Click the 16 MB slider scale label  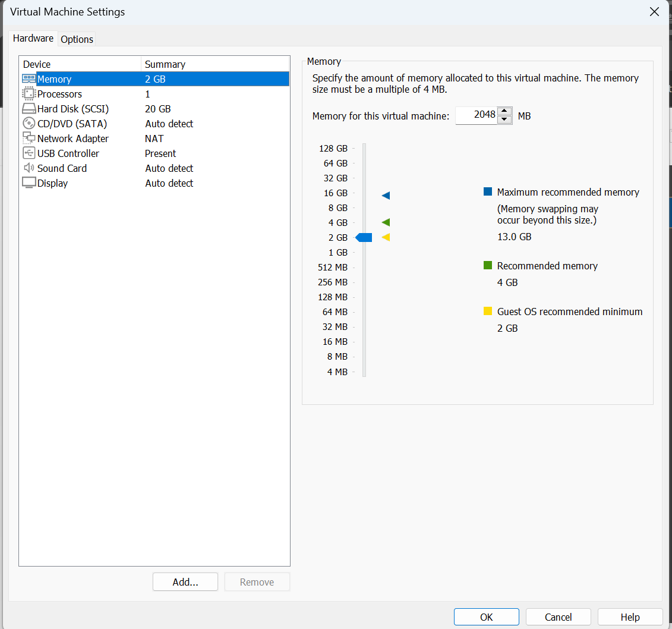pos(335,341)
